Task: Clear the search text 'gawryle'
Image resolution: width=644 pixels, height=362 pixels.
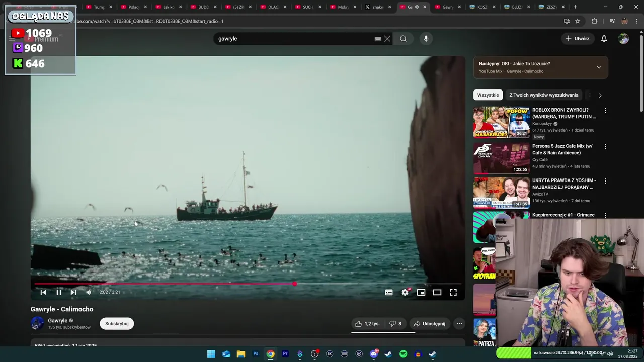Action: (x=387, y=39)
